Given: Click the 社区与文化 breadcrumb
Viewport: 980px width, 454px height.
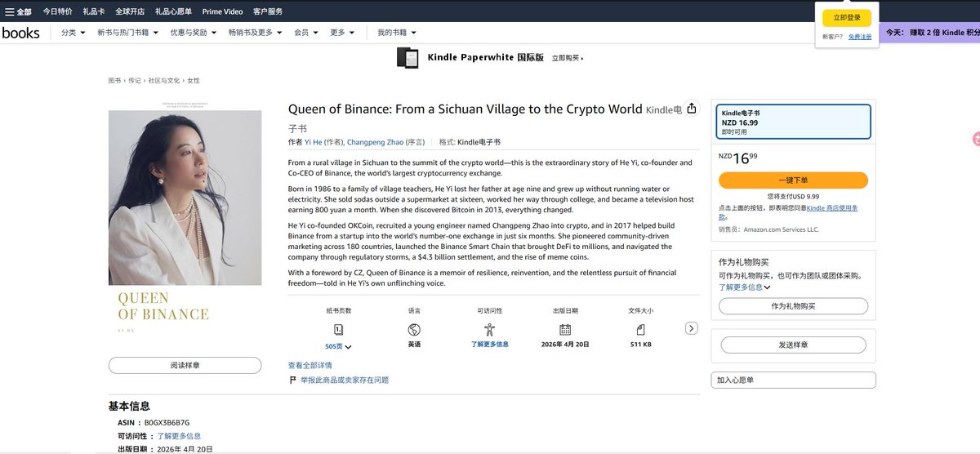Looking at the screenshot, I should pos(164,81).
